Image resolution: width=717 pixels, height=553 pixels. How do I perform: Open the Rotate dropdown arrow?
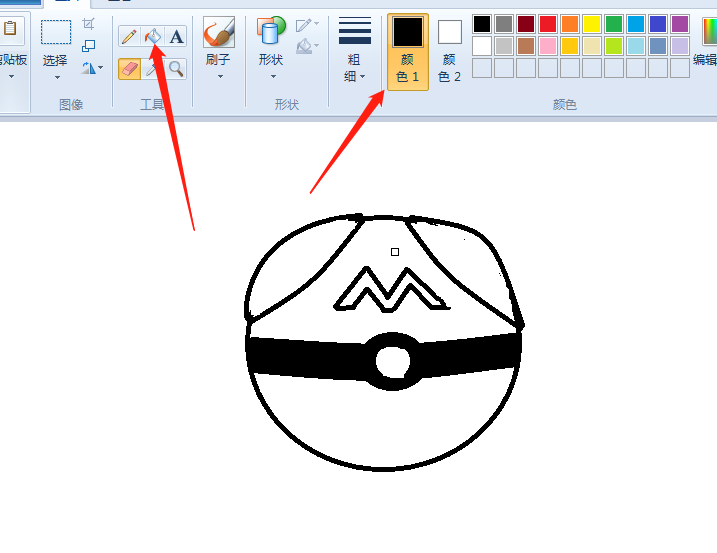coord(101,68)
